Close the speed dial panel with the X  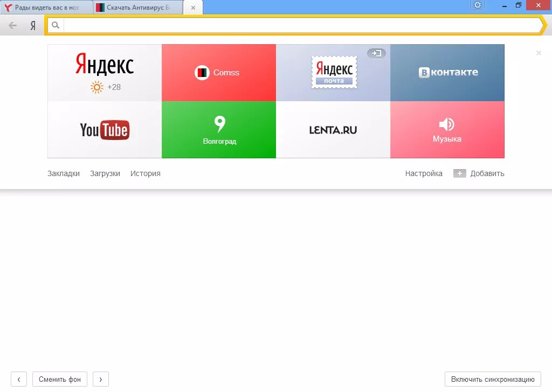coord(539,53)
